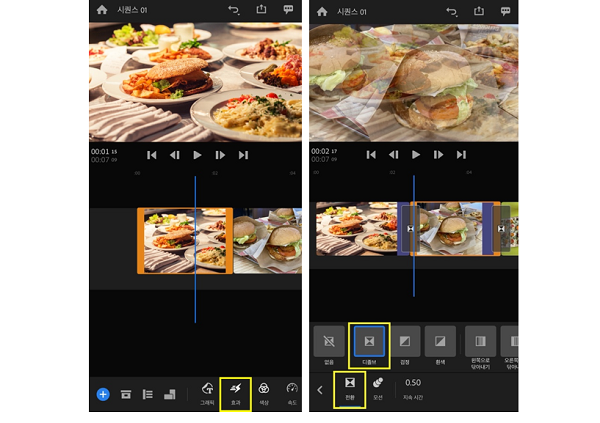Open the project assets tray icon
600x423 pixels.
pyautogui.click(x=126, y=394)
